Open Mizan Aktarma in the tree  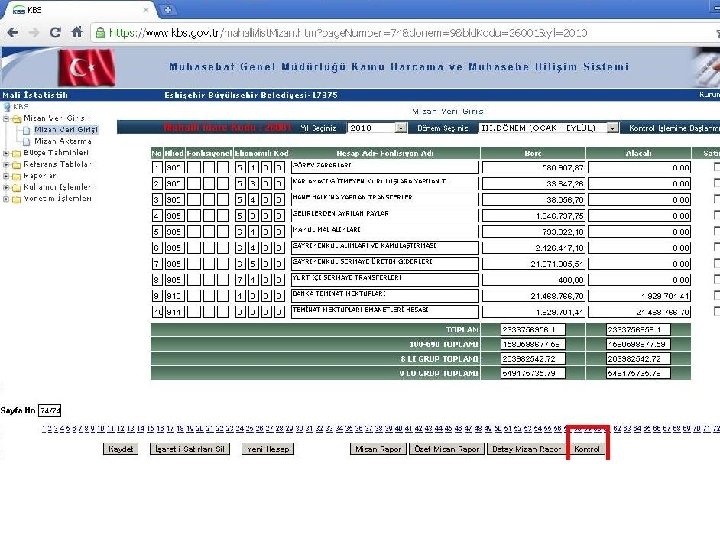62,141
